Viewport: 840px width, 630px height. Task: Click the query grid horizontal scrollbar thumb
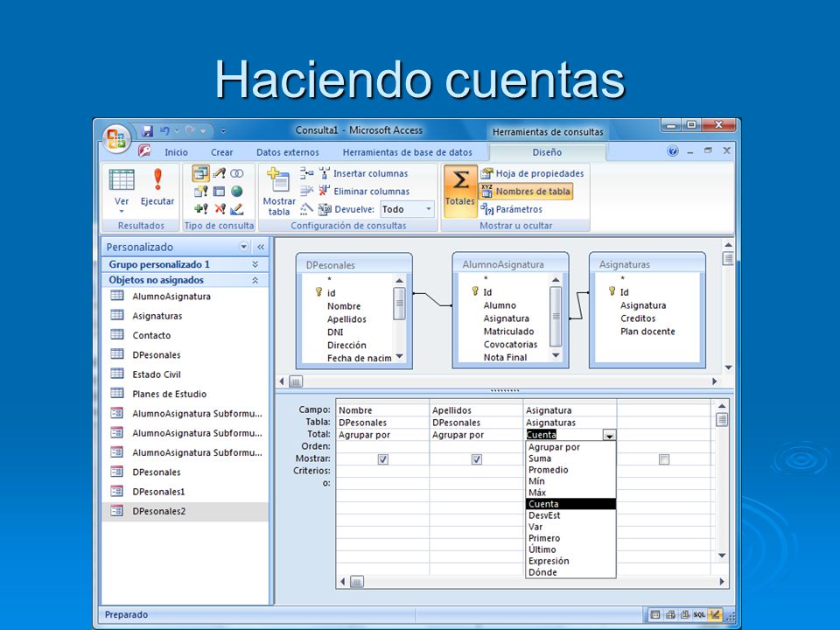[357, 582]
